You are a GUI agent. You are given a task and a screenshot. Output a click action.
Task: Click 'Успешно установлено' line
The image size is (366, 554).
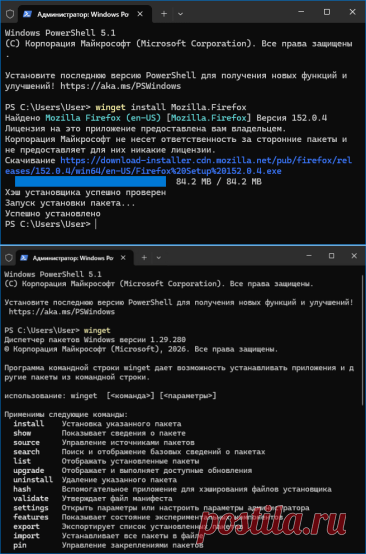[53, 214]
